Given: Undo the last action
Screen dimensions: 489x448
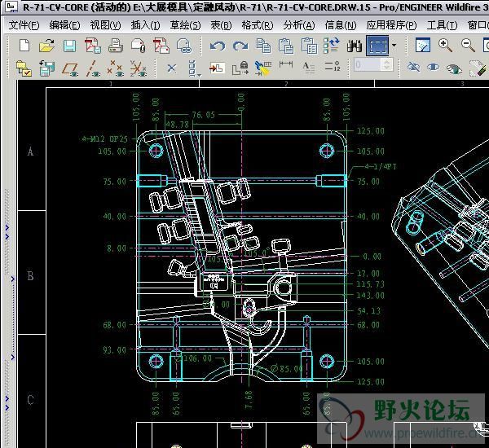Looking at the screenshot, I should 218,46.
